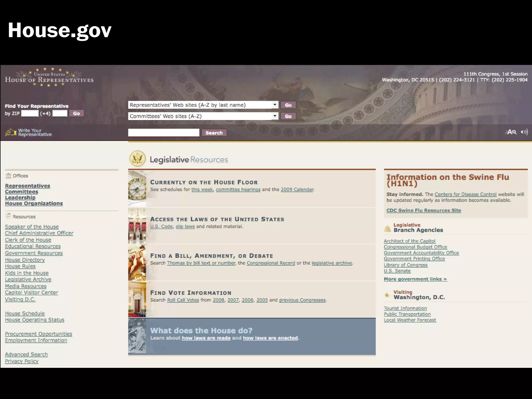532x399 pixels.
Task: Click the House of Representatives logo
Action: point(49,77)
